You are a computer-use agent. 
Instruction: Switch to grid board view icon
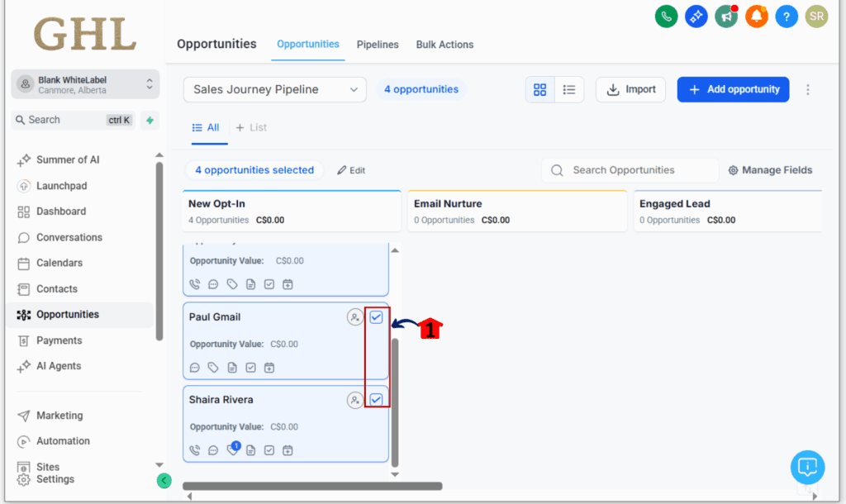click(540, 89)
